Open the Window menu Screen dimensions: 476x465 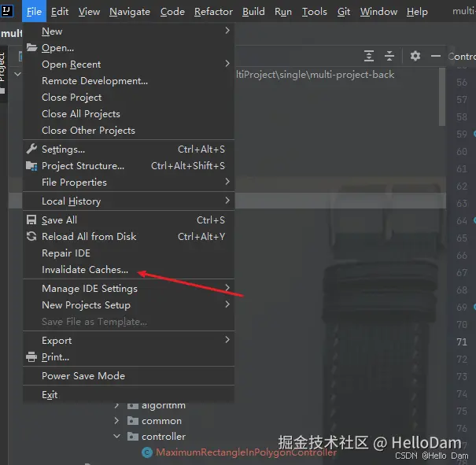point(378,12)
